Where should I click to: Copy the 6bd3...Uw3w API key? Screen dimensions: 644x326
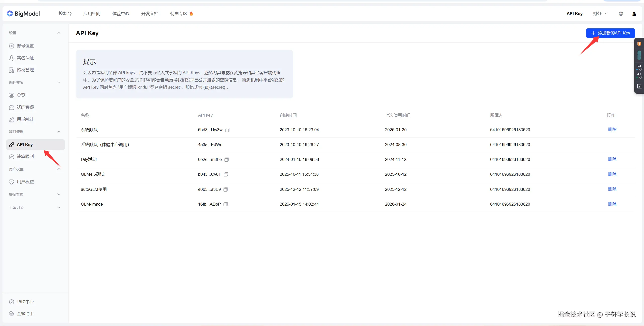(227, 130)
